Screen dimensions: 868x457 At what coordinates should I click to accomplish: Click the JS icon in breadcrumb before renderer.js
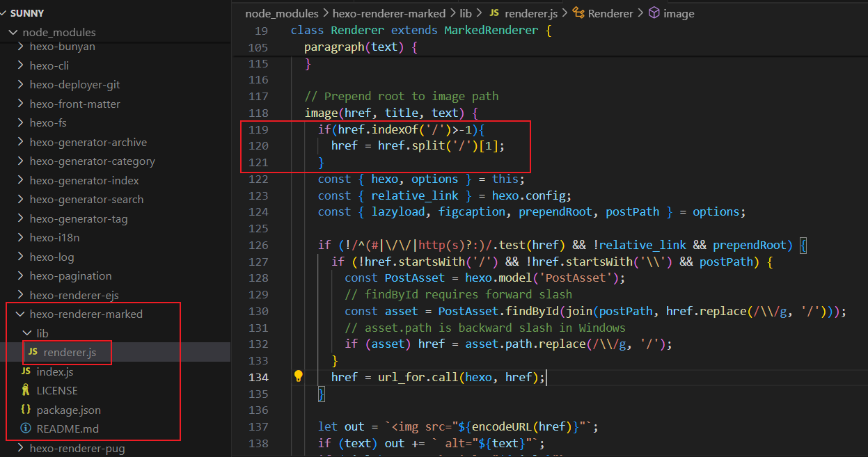click(x=494, y=13)
